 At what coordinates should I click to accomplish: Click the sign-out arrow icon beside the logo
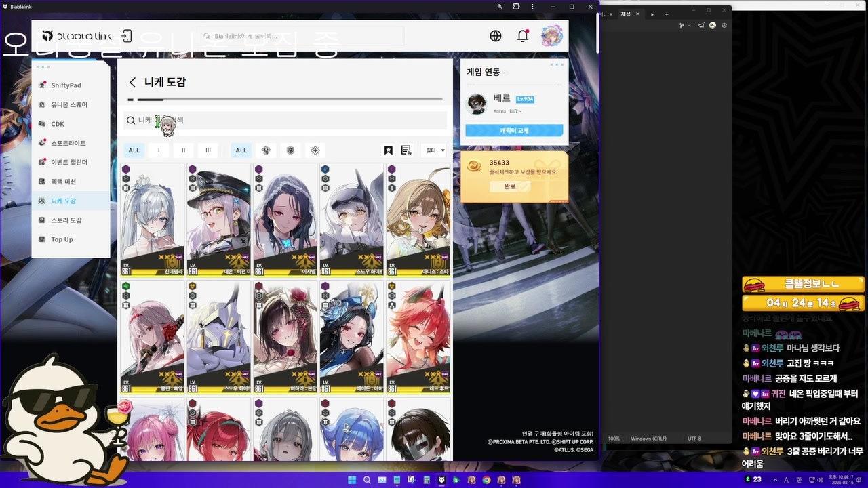tap(127, 36)
